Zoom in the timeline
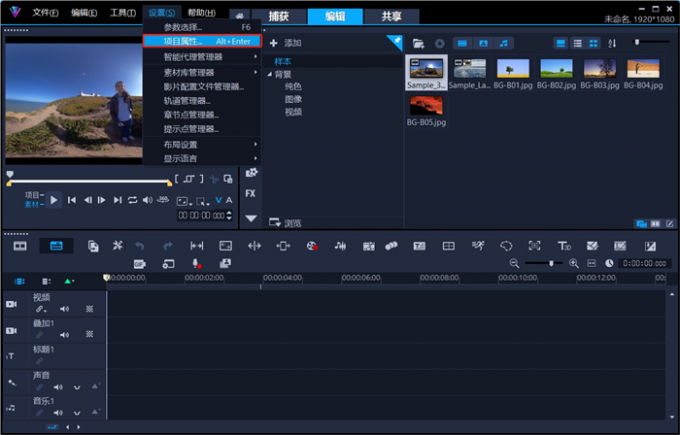The width and height of the screenshot is (680, 435). click(573, 263)
